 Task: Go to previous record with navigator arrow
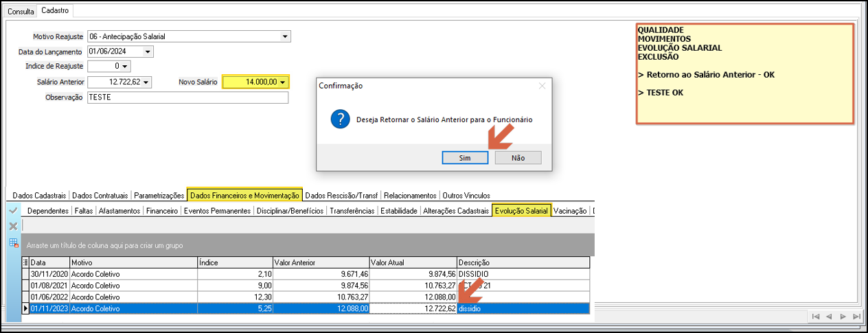[829, 317]
